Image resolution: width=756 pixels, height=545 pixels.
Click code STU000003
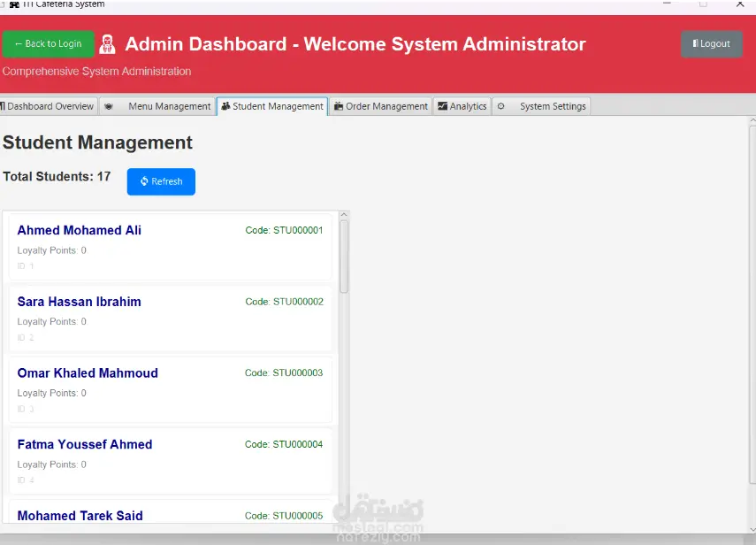[x=284, y=372]
